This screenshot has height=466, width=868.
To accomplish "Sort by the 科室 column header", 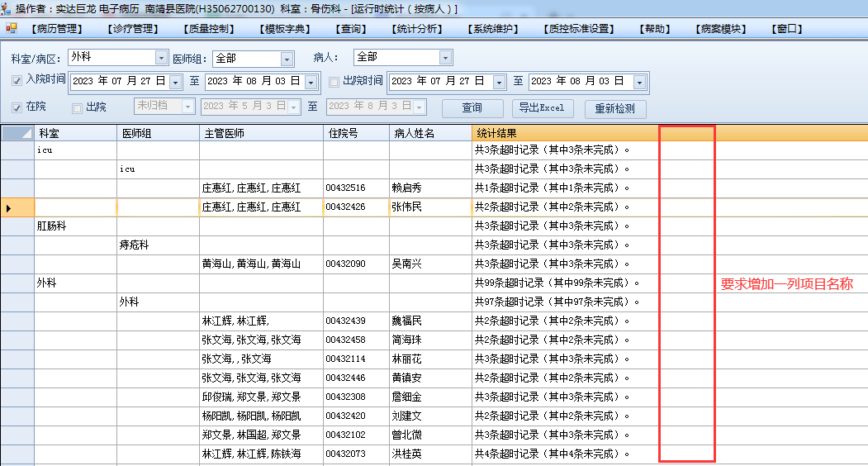I will tap(75, 133).
